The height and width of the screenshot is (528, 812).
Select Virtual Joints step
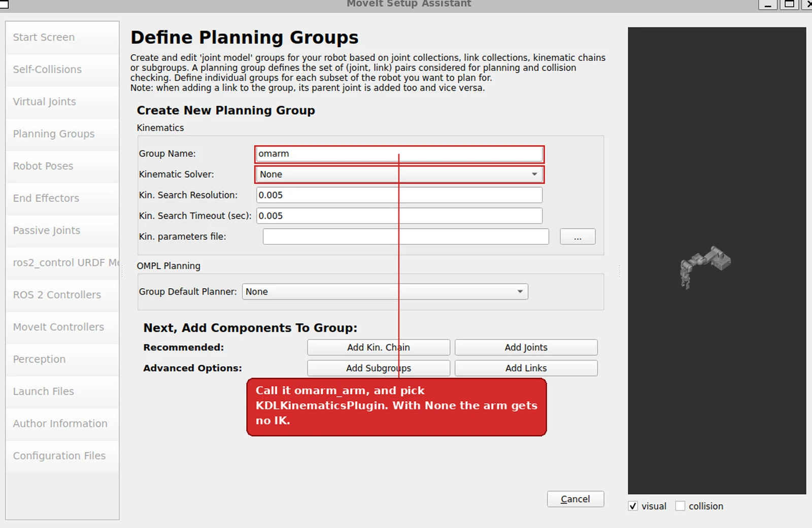coord(62,102)
